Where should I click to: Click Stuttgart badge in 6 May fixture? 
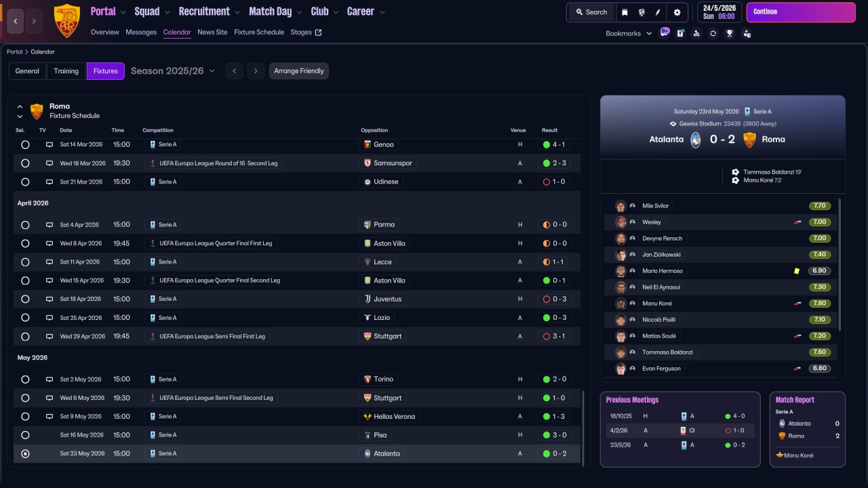point(368,398)
